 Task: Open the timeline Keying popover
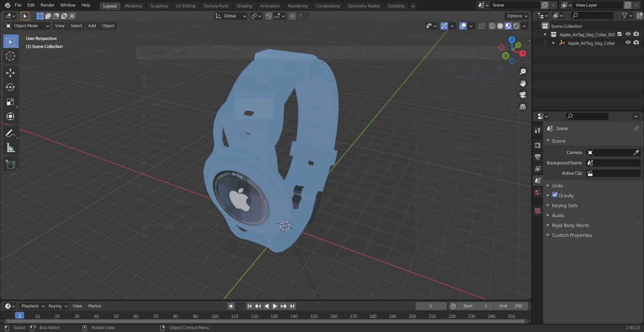[x=58, y=306]
